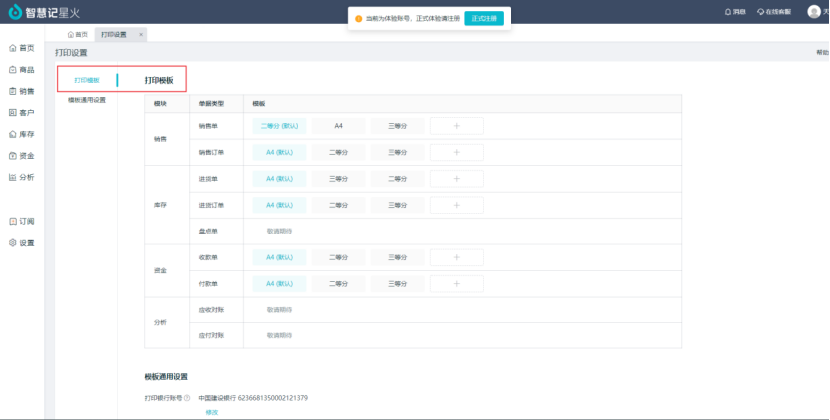The height and width of the screenshot is (420, 830).
Task: Close the 打印设置 tab
Action: click(141, 34)
